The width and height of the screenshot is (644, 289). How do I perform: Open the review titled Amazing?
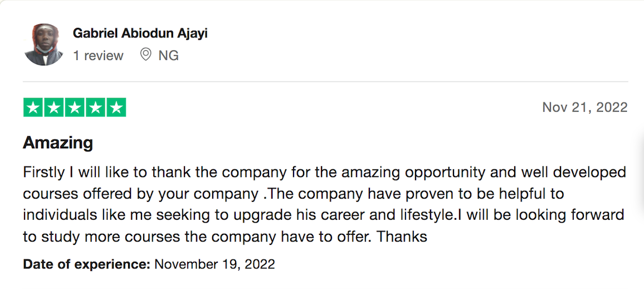pos(58,143)
